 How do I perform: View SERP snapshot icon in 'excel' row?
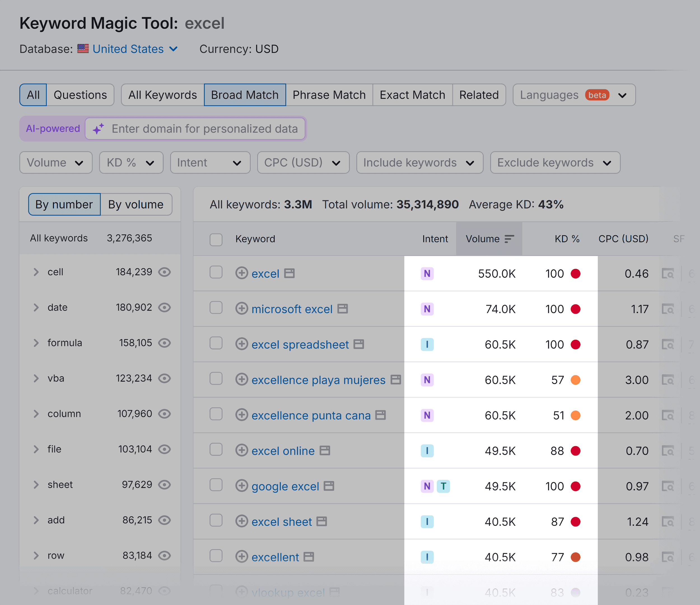tap(668, 273)
